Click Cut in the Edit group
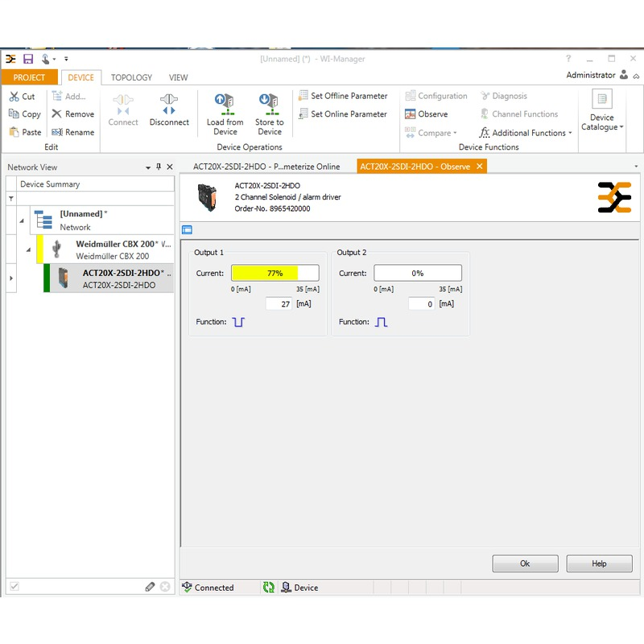Viewport: 644px width, 644px height. [23, 97]
